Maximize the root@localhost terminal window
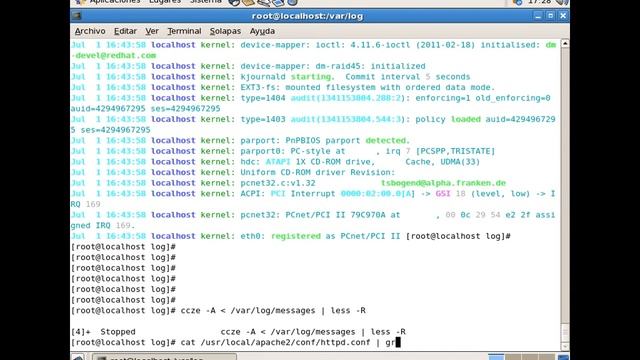 [550, 16]
